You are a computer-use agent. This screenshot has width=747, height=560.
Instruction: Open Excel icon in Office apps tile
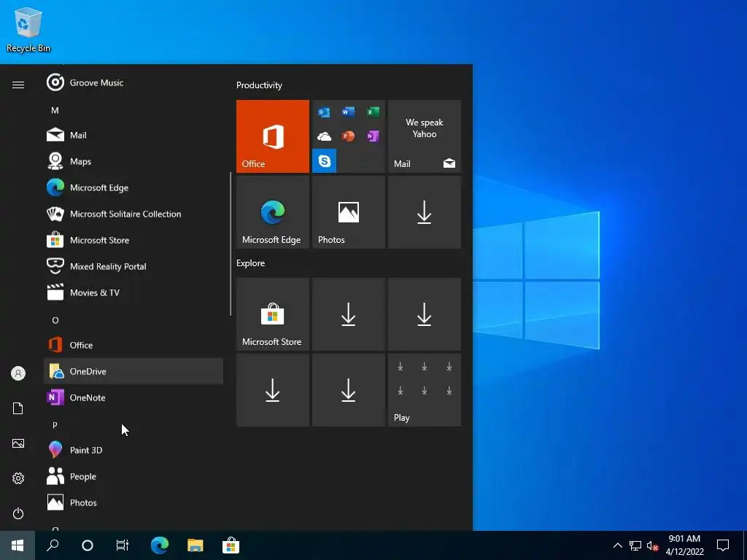[373, 112]
